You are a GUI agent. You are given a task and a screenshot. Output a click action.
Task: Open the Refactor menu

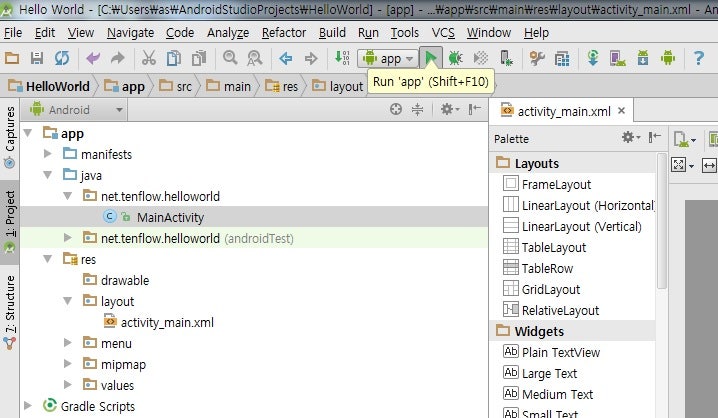(x=283, y=33)
